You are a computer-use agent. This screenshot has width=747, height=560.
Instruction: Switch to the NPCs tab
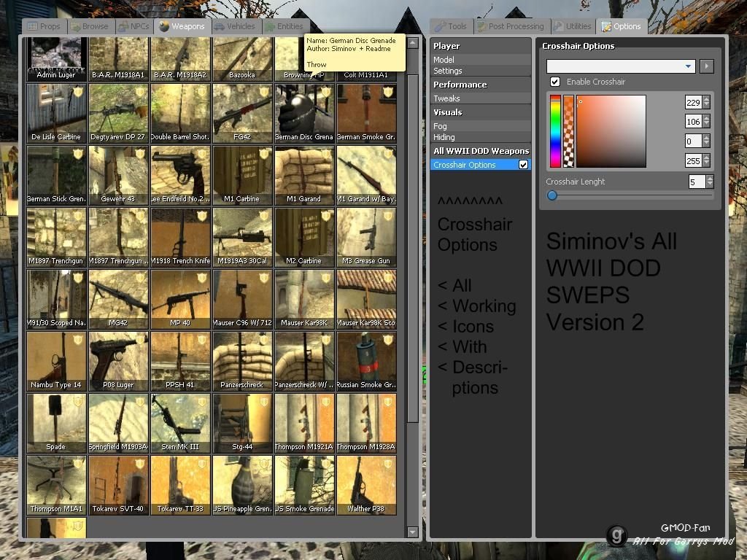tap(134, 26)
